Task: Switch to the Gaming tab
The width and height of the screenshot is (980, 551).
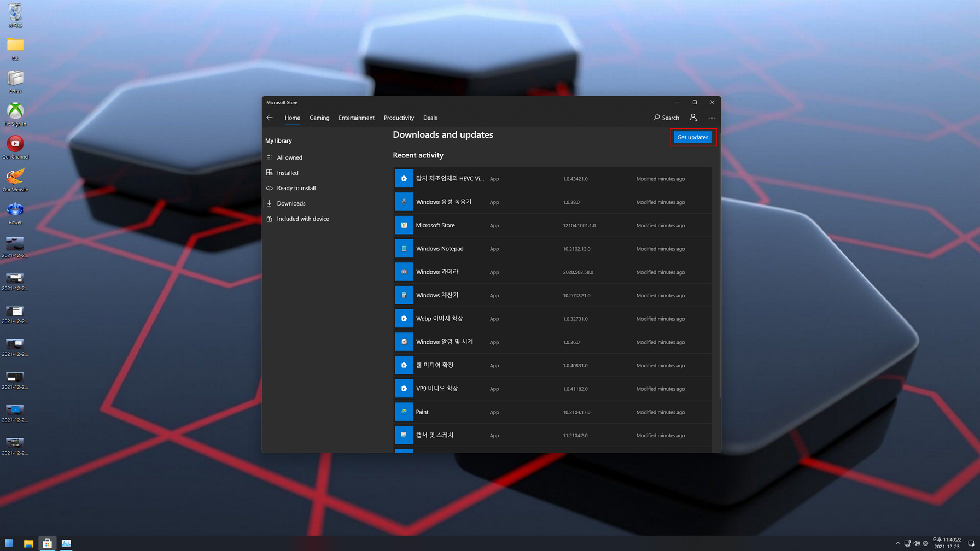Action: pos(319,118)
